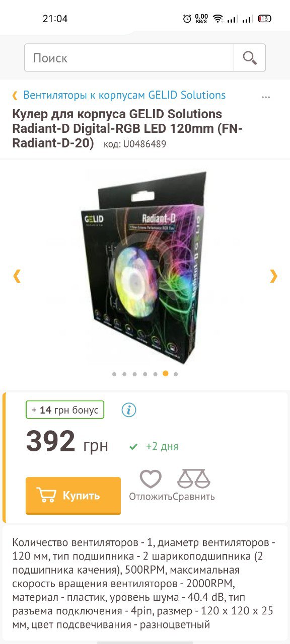Tap the alarm clock status icon
Image resolution: width=290 pixels, height=644 pixels.
click(x=187, y=19)
